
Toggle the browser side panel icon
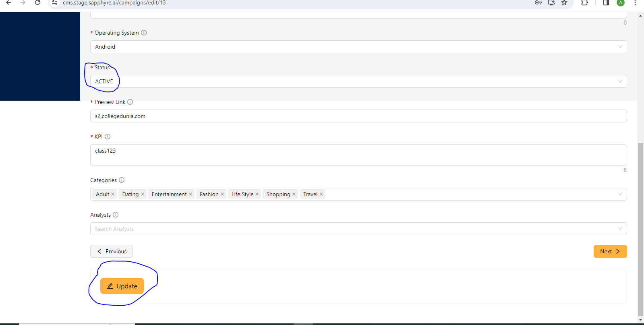tap(606, 2)
